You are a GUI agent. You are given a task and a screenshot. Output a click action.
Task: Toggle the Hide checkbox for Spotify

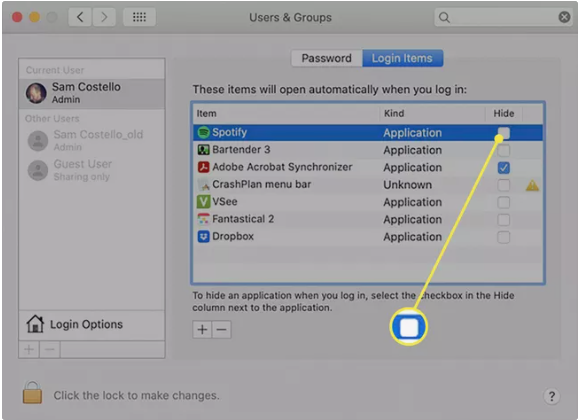pyautogui.click(x=504, y=133)
